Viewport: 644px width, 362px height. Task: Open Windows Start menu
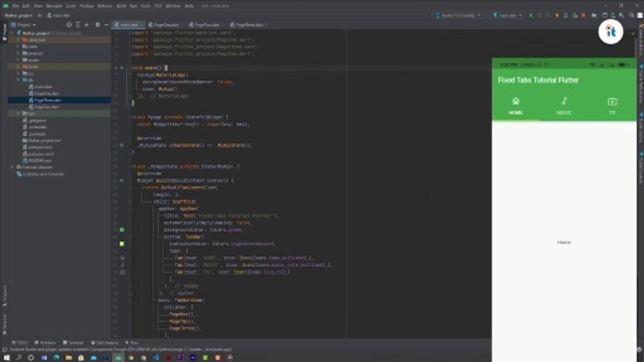pyautogui.click(x=7, y=357)
